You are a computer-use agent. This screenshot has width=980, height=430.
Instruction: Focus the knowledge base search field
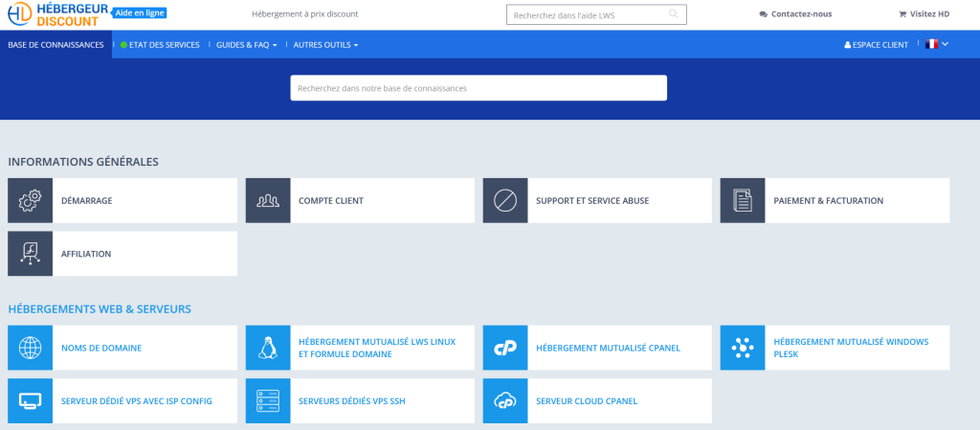click(x=479, y=88)
